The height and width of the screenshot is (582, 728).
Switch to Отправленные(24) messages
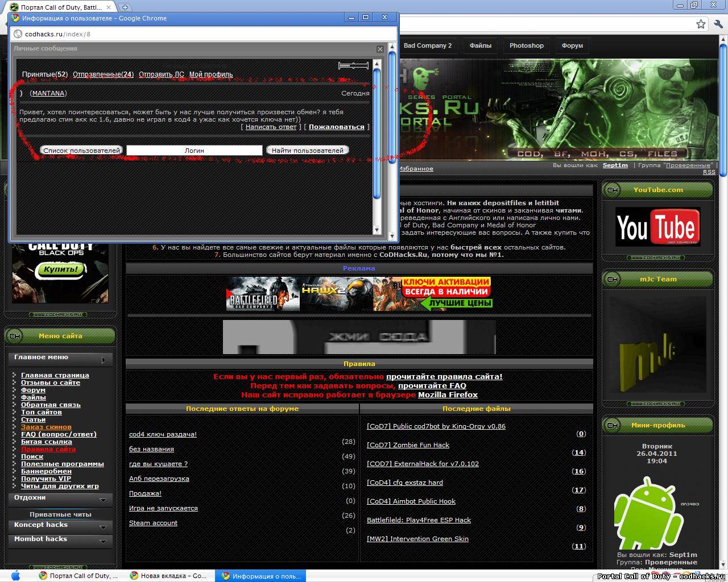point(104,74)
